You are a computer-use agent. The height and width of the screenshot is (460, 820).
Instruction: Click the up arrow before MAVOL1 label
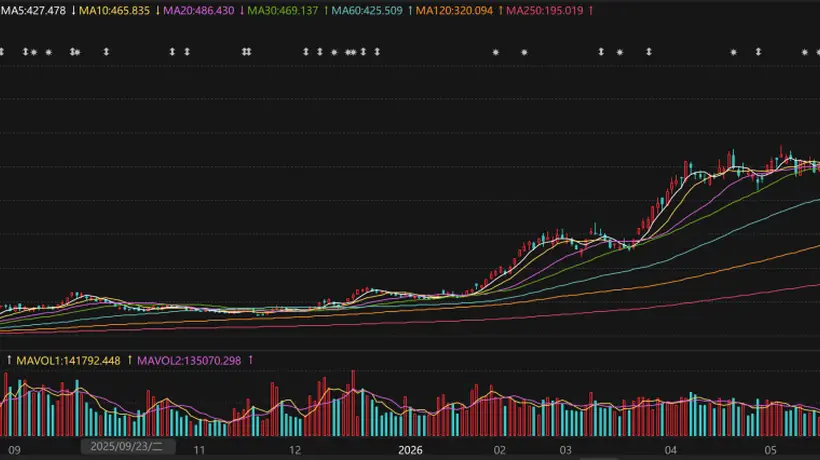point(9,360)
